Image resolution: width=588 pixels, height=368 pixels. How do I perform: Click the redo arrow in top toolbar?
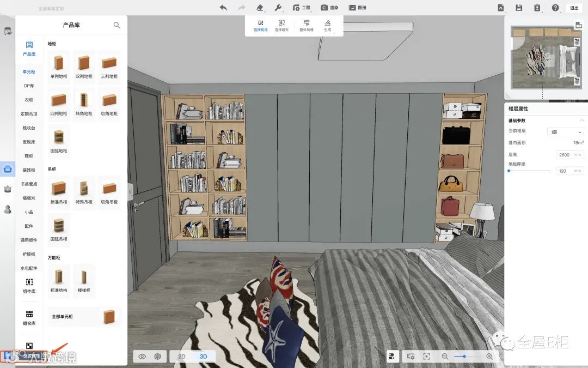[242, 8]
